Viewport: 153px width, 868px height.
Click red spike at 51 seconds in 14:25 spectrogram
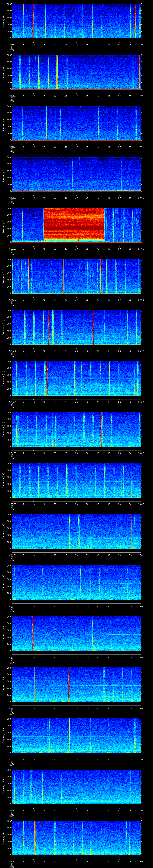point(121,480)
